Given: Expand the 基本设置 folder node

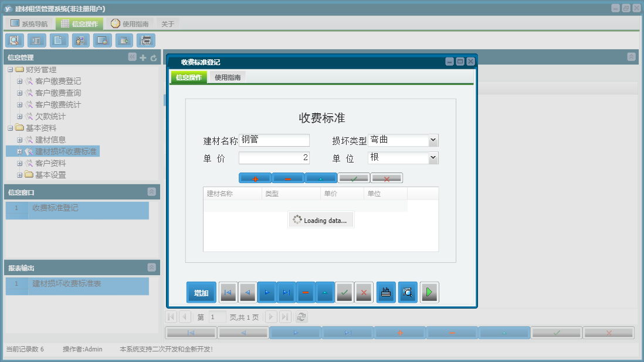Looking at the screenshot, I should [x=19, y=175].
